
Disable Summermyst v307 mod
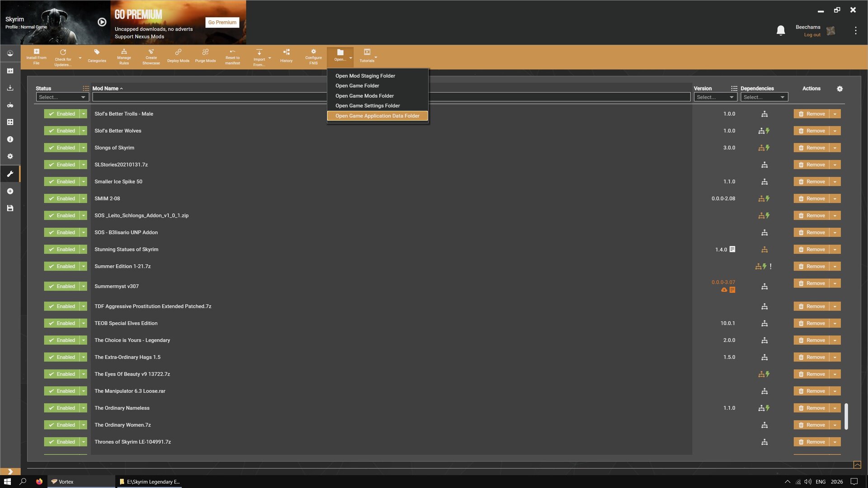pos(61,286)
